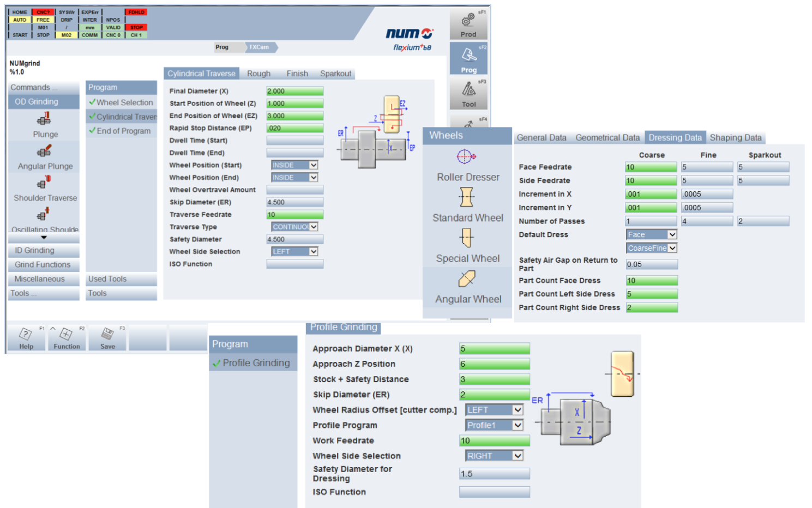Expand the commands list down arrow
Screen dimensions: 812x508
[44, 238]
